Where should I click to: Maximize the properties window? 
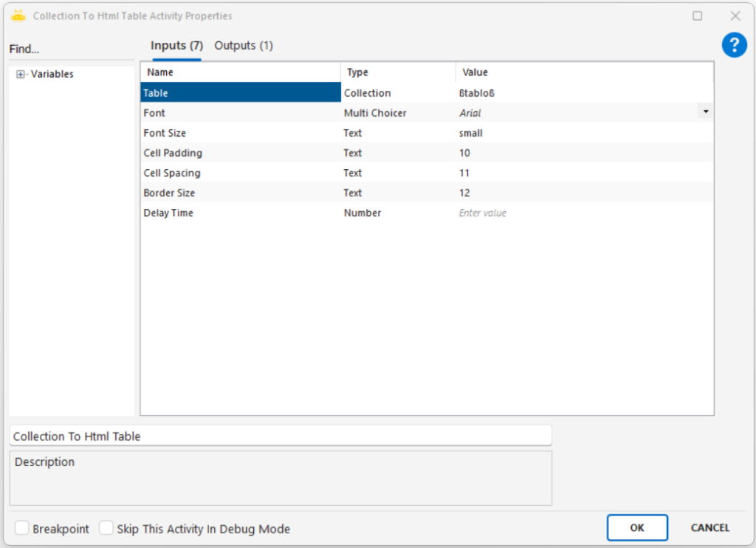697,16
